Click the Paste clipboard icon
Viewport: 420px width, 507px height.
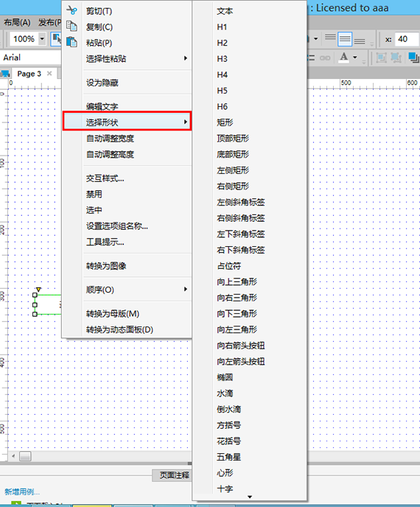[x=71, y=42]
